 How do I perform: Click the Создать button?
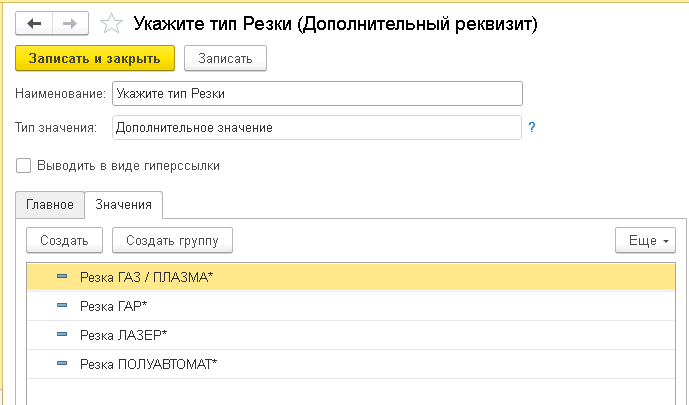(x=64, y=241)
